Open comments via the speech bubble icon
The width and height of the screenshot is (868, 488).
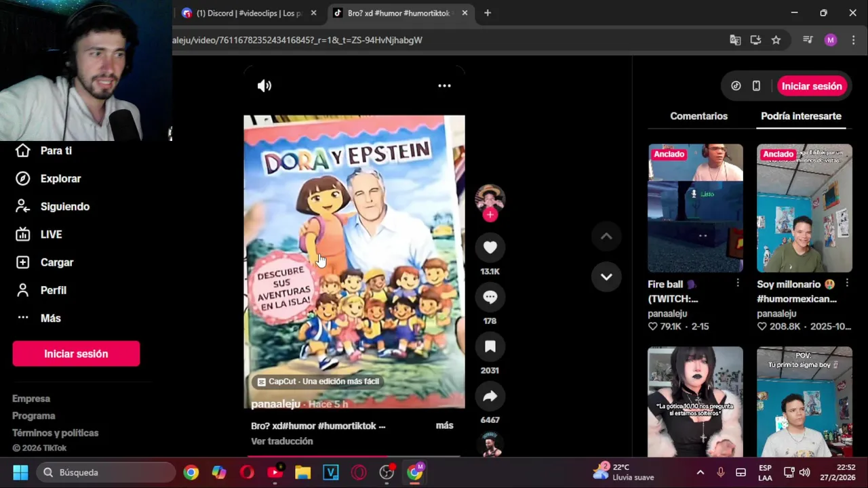(490, 297)
